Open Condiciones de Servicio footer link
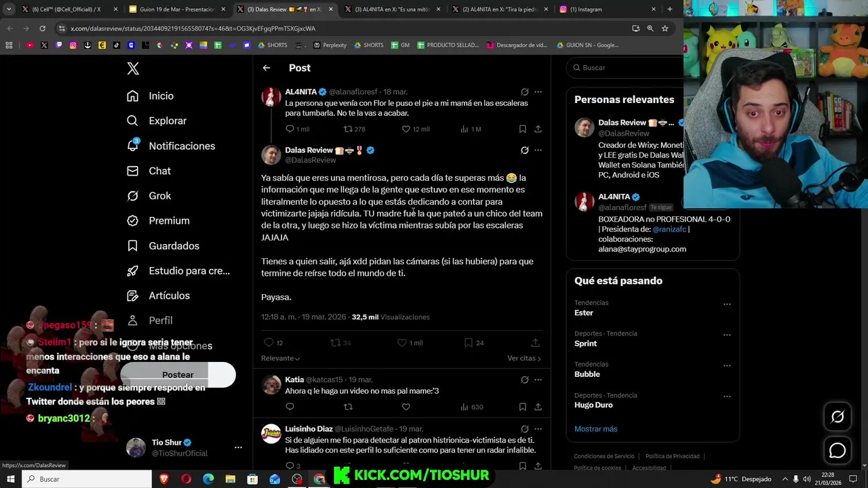 tap(604, 457)
